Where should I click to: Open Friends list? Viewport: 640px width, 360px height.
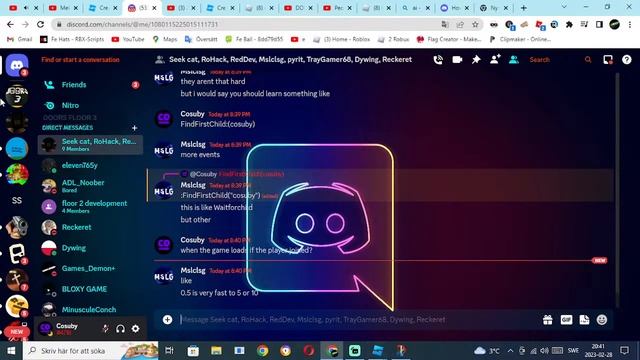(x=91, y=84)
